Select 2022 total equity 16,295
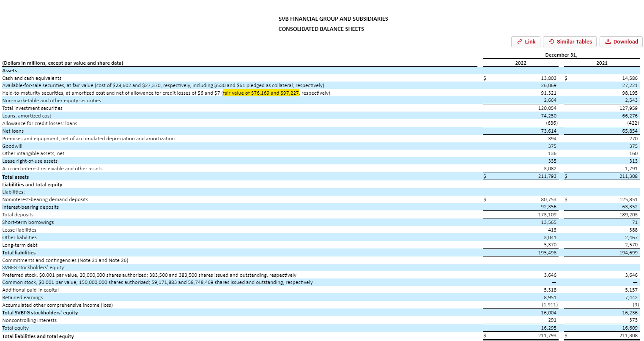The height and width of the screenshot is (341, 644). (548, 328)
